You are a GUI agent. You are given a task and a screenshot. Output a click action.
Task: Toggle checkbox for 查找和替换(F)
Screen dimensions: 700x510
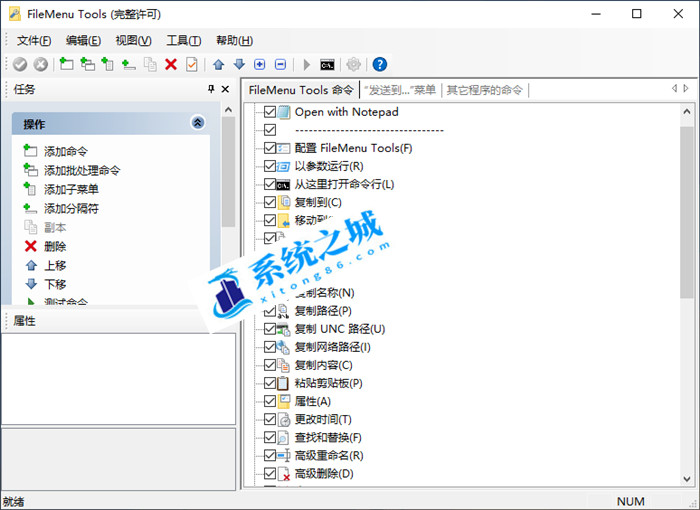pos(270,437)
